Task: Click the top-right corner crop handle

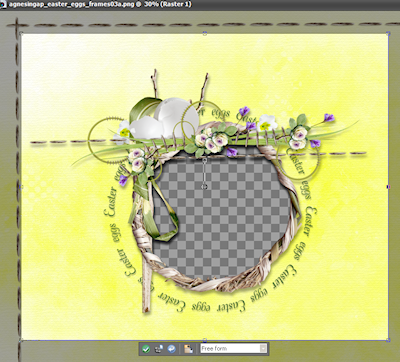Action: pos(388,33)
